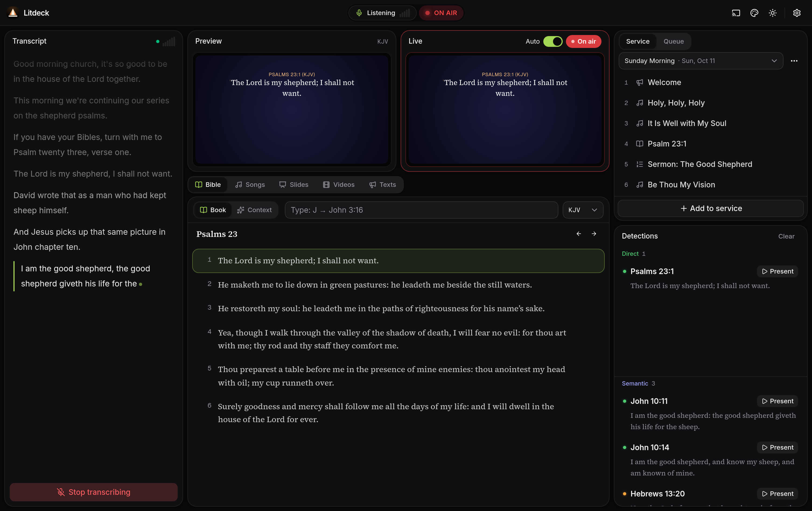Click Add to service button
Image resolution: width=812 pixels, height=511 pixels.
click(x=710, y=208)
